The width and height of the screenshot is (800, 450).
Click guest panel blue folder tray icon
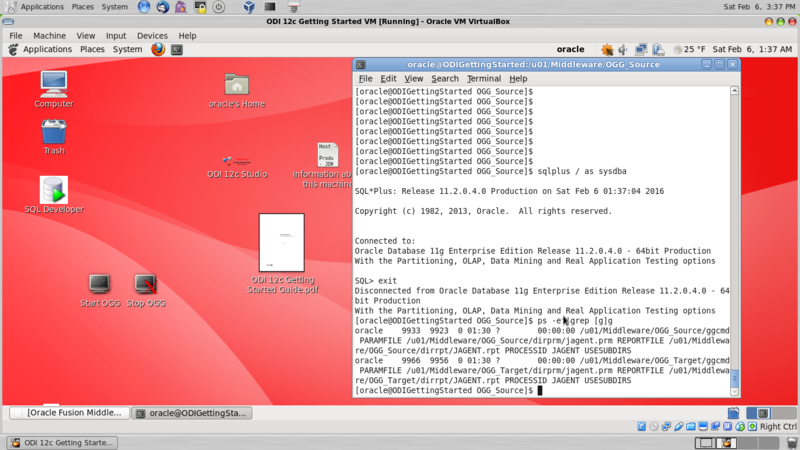(x=733, y=413)
